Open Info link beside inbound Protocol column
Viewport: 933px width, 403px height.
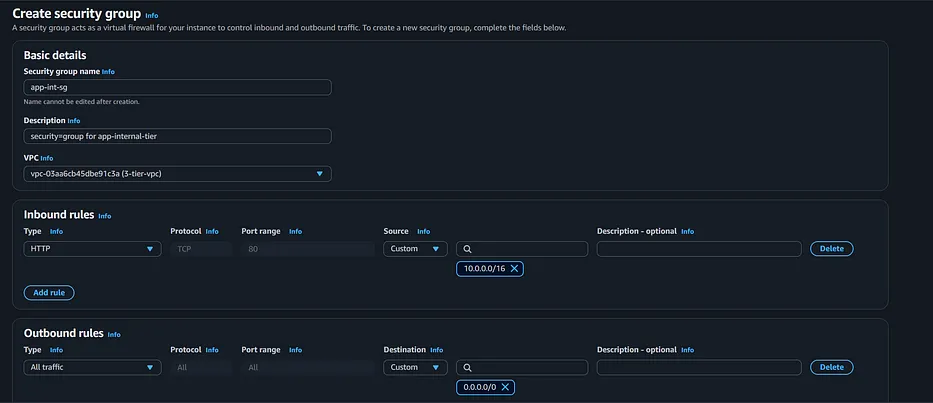pyautogui.click(x=212, y=232)
